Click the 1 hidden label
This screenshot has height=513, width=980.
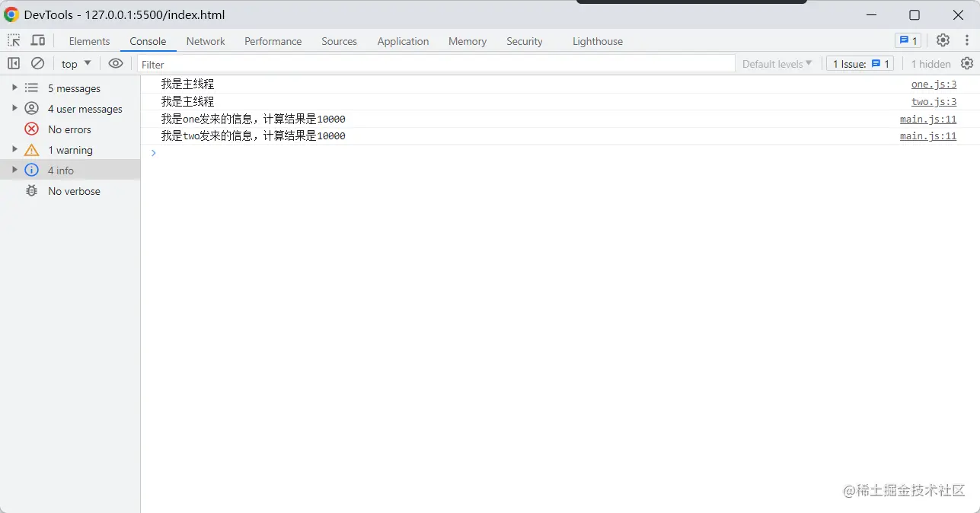931,64
